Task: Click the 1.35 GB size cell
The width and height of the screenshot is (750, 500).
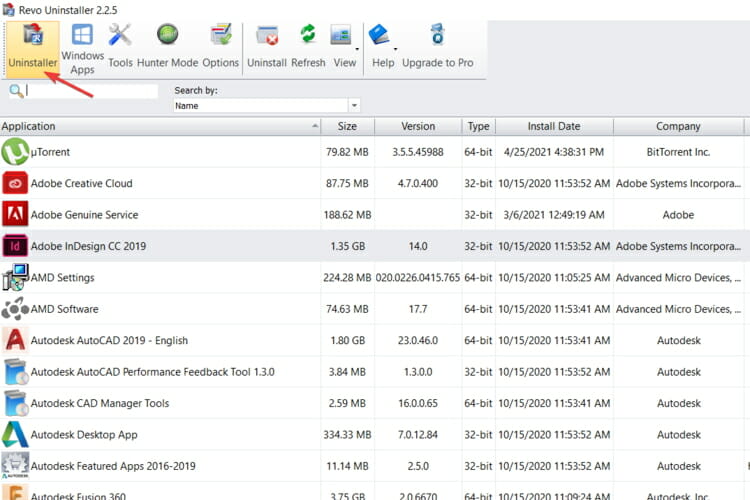Action: click(348, 246)
